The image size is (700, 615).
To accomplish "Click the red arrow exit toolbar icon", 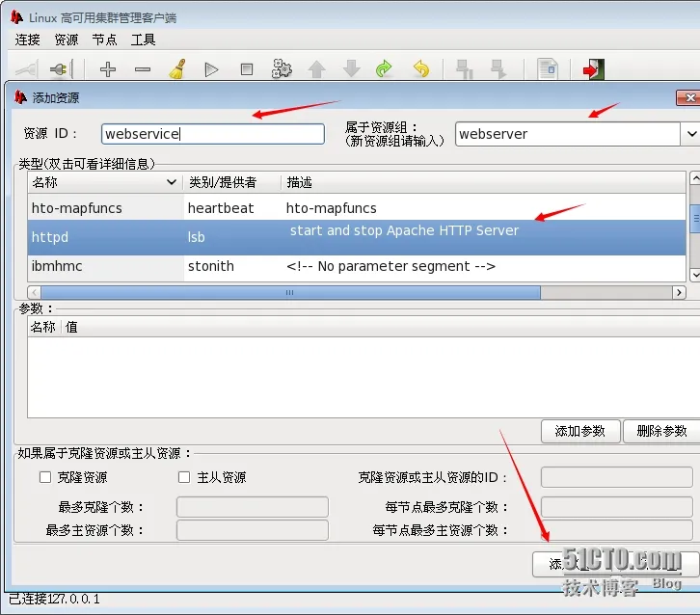I will 594,69.
